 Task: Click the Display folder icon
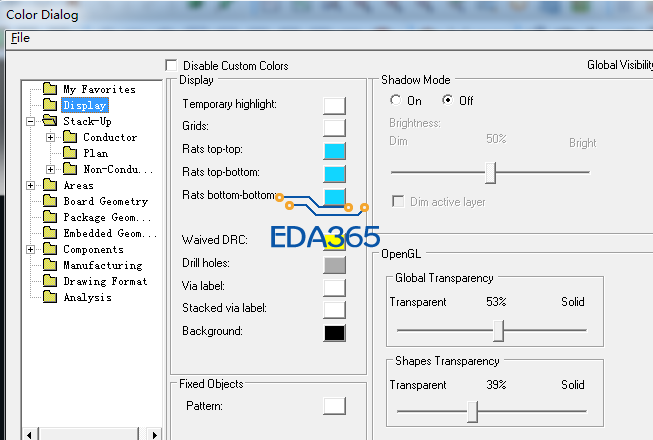click(50, 105)
